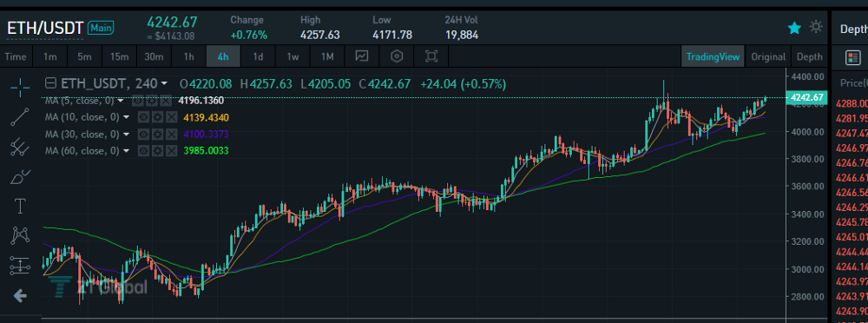The image size is (868, 323).
Task: Select the brush drawing tool
Action: pyautogui.click(x=21, y=177)
